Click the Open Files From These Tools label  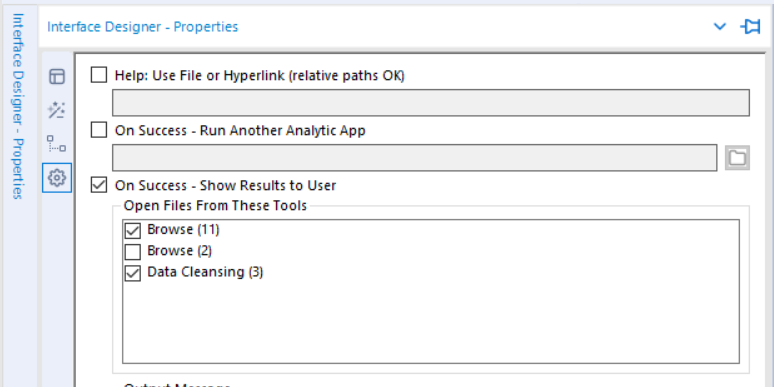point(215,205)
